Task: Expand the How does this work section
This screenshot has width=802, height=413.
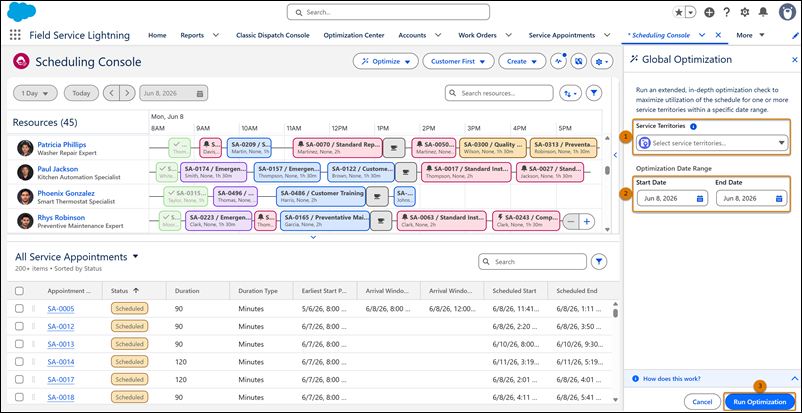Action: pyautogui.click(x=712, y=379)
